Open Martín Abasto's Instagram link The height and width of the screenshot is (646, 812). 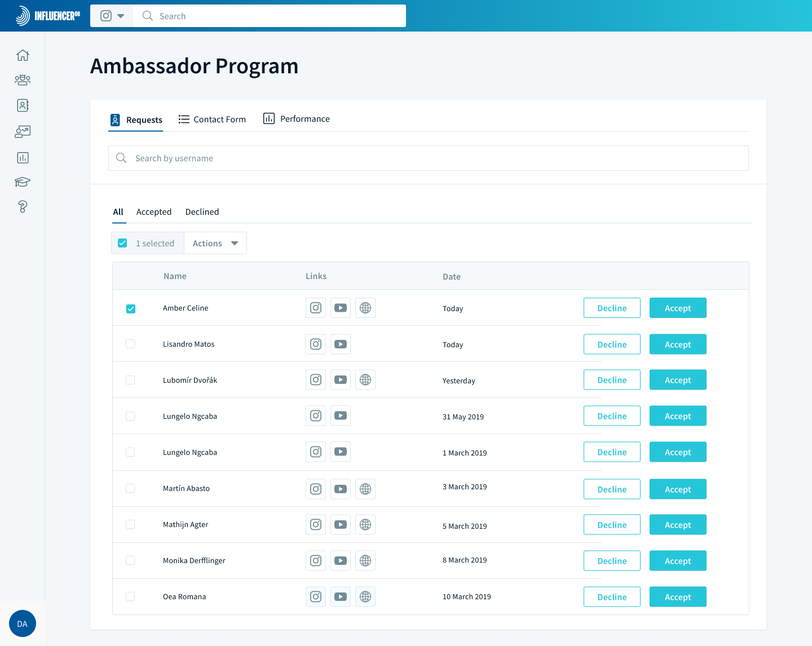(x=316, y=489)
